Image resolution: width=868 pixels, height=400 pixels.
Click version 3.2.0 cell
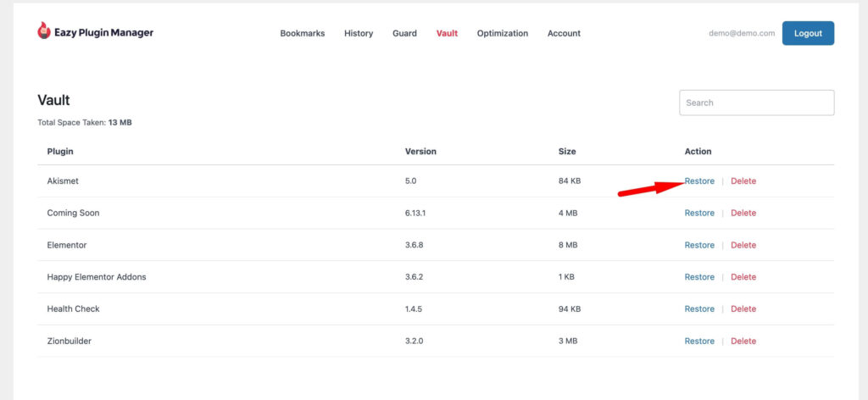coord(414,341)
